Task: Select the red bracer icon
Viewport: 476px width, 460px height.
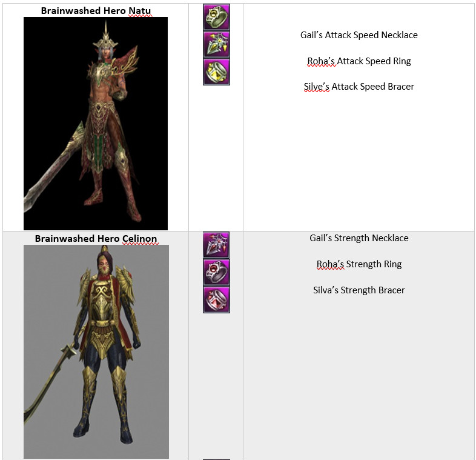Action: [216, 299]
